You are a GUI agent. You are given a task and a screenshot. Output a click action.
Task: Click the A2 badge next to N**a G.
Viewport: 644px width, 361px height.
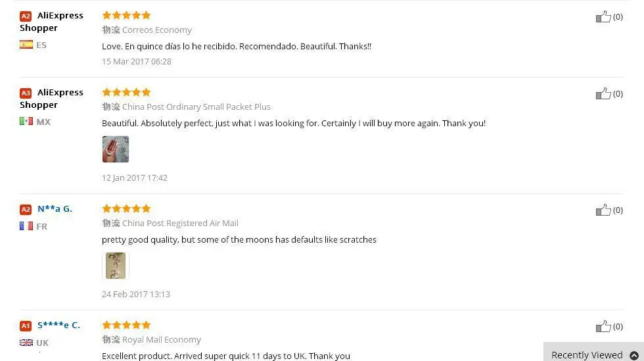click(26, 209)
